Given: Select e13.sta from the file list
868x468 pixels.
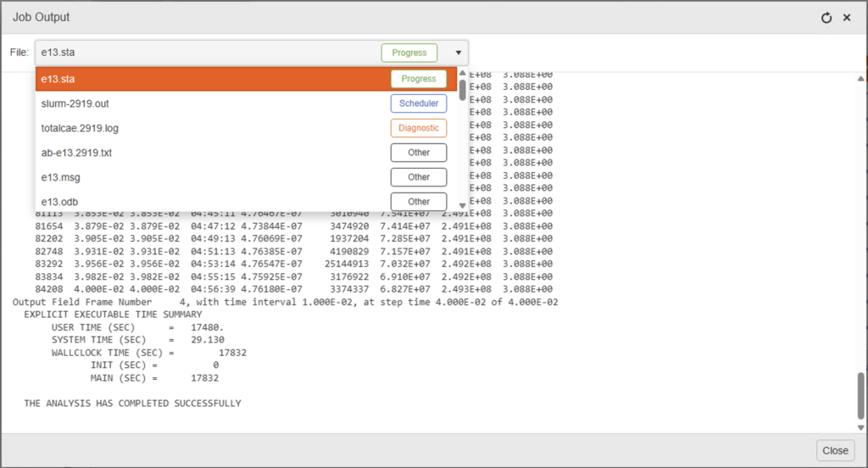Looking at the screenshot, I should click(247, 79).
